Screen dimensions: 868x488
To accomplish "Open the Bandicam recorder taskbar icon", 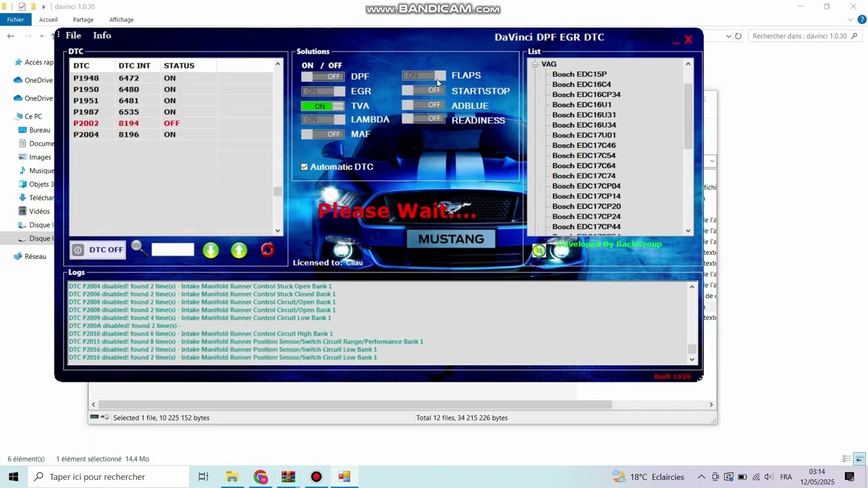I will 316,476.
